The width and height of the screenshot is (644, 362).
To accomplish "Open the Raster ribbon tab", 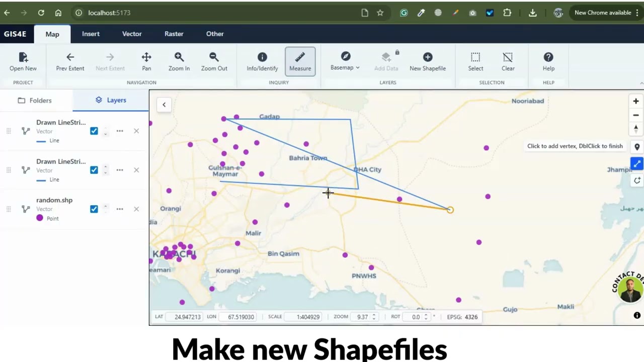I will (174, 34).
